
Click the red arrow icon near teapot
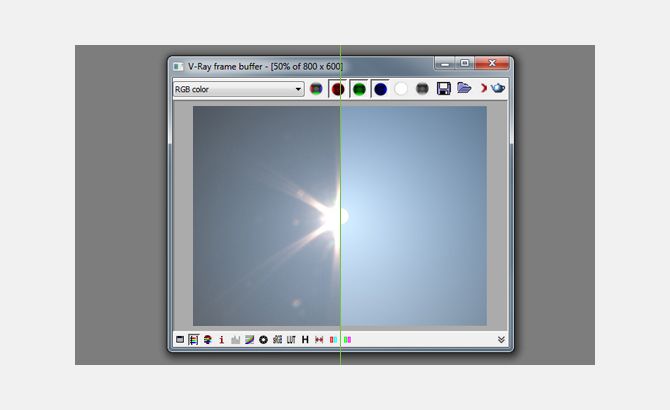[484, 88]
